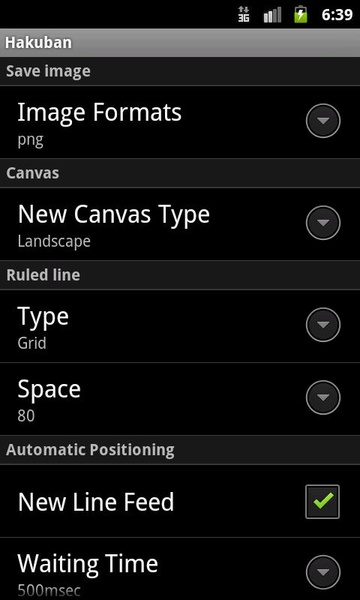Open the ruled line Type dropdown arrow
This screenshot has width=360, height=600.
(x=323, y=325)
